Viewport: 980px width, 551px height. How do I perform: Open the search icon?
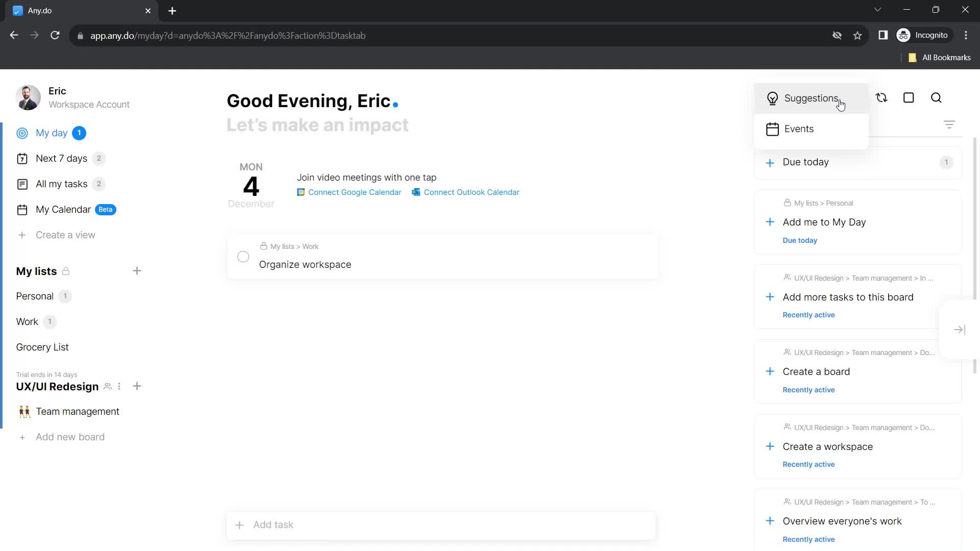pos(937,97)
